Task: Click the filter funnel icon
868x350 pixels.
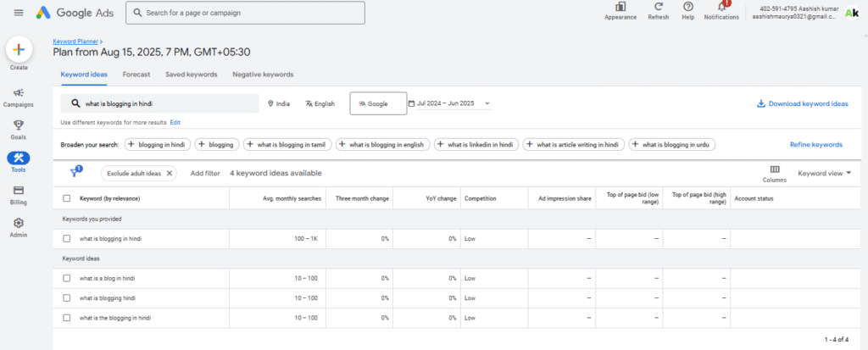Action: (x=75, y=172)
